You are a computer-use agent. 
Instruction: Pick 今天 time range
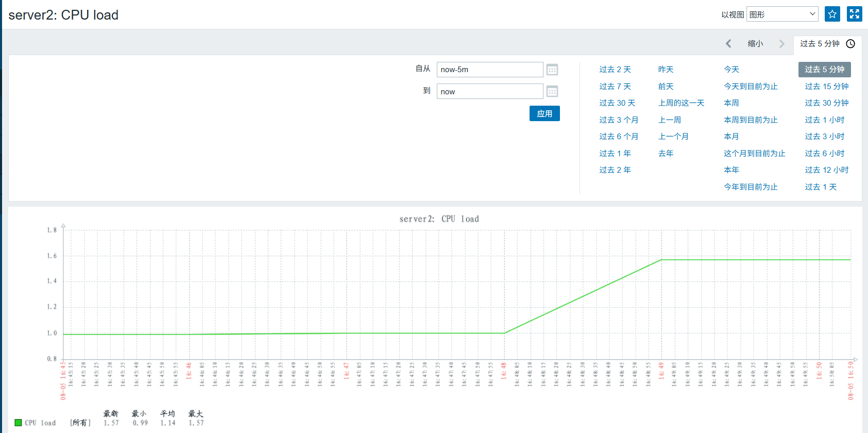pos(731,70)
